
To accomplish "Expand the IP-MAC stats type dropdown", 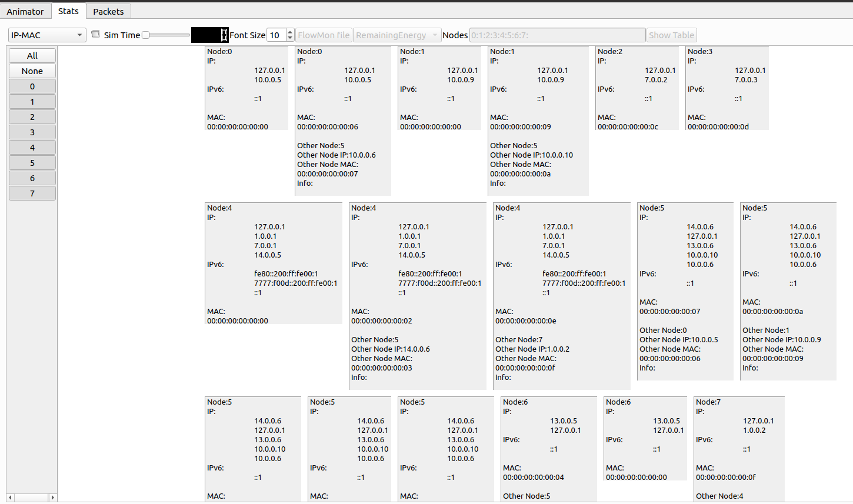I will pos(47,35).
